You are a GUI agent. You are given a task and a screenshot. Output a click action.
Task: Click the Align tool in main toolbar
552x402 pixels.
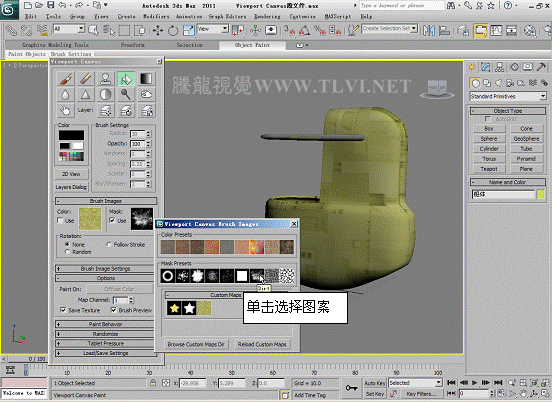tap(445, 31)
